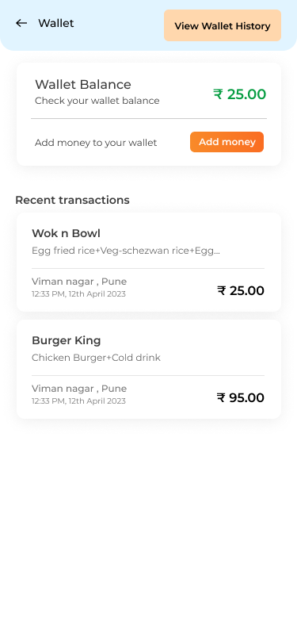Select the ₹ 25.00 Wok n Bowl amount

241,290
